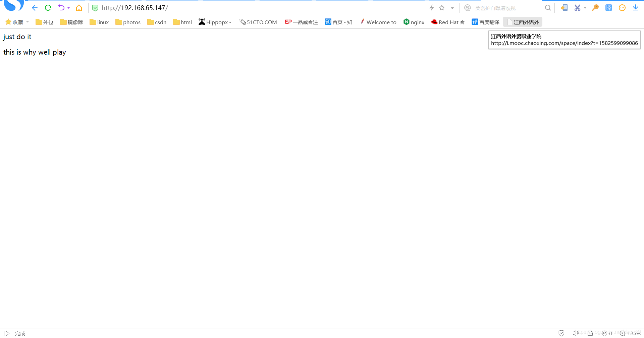Screen dimensions: 644x338
Task: Click the 完成 status text
Action: click(x=20, y=334)
